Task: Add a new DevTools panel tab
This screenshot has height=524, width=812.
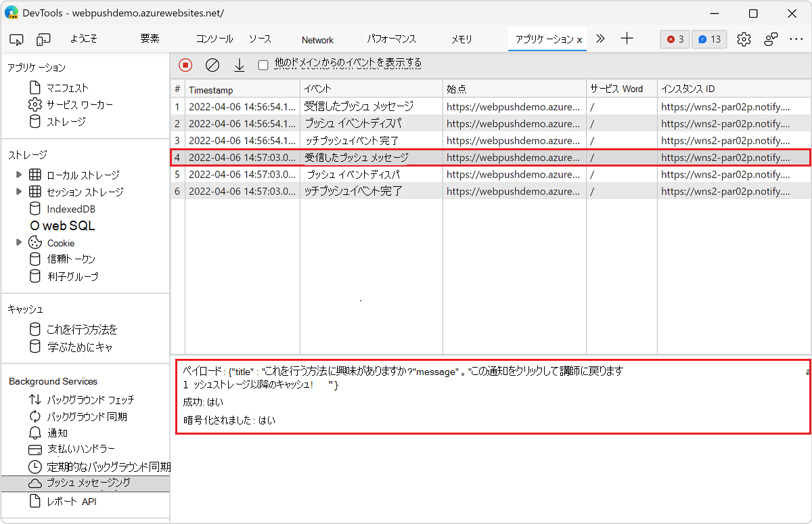Action: [627, 39]
